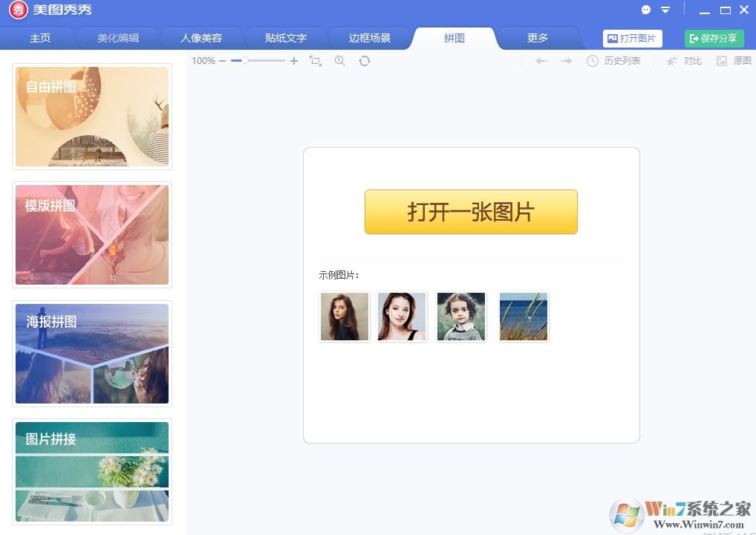Choose the 自由拼图 collage mode
The image size is (756, 535).
[92, 117]
